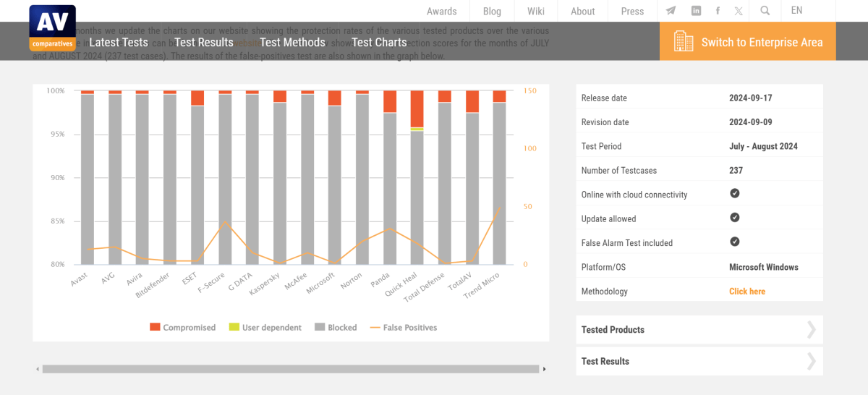This screenshot has height=395, width=868.
Task: Click the F-Secure x-axis label
Action: pyautogui.click(x=211, y=284)
